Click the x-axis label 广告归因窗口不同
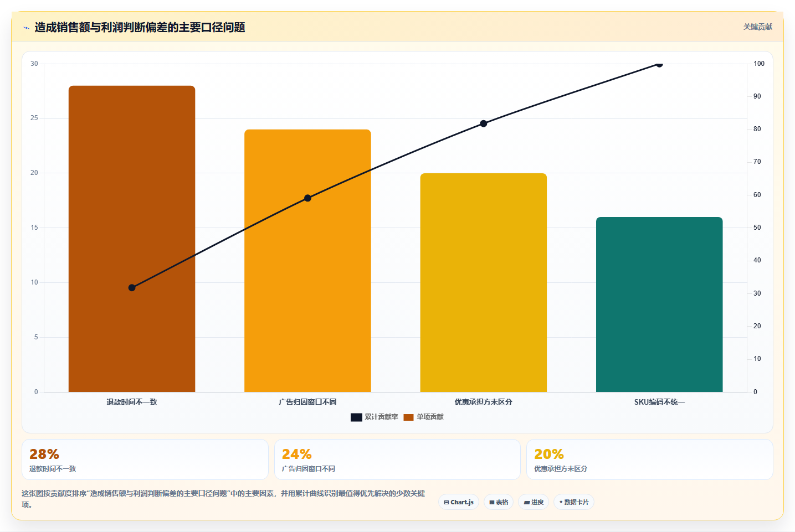The width and height of the screenshot is (795, 532). pos(307,402)
